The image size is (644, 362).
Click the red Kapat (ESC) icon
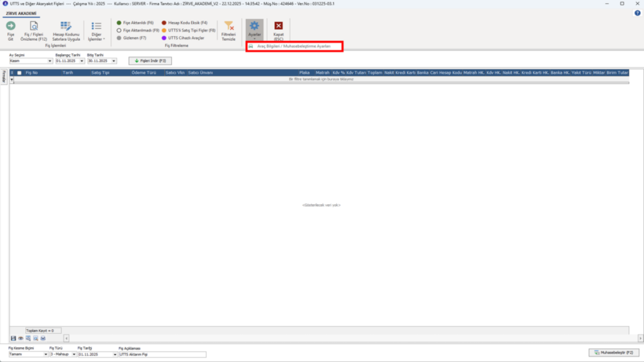click(279, 26)
